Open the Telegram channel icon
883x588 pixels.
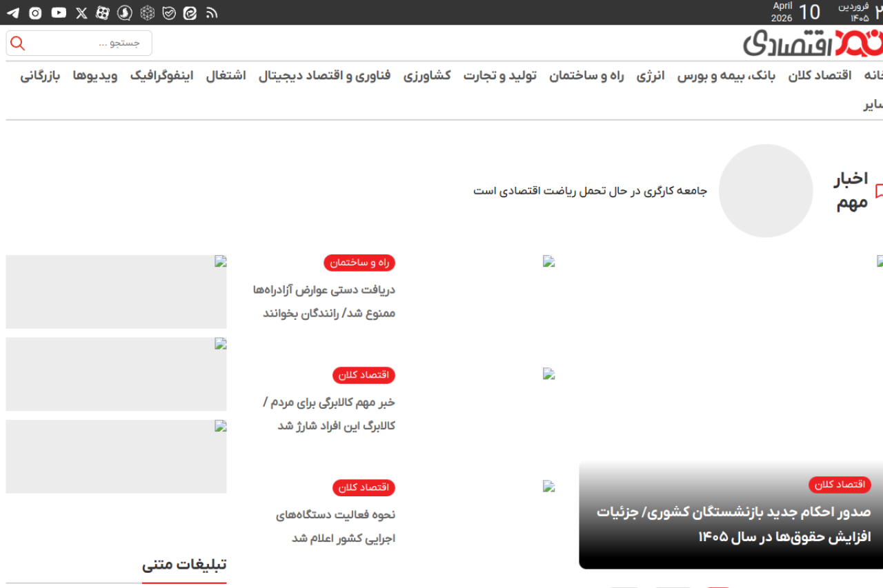coord(12,12)
